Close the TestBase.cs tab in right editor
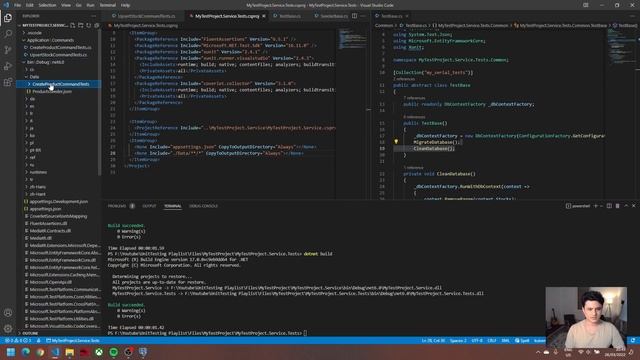Image resolution: width=640 pixels, height=360 pixels. 407,16
